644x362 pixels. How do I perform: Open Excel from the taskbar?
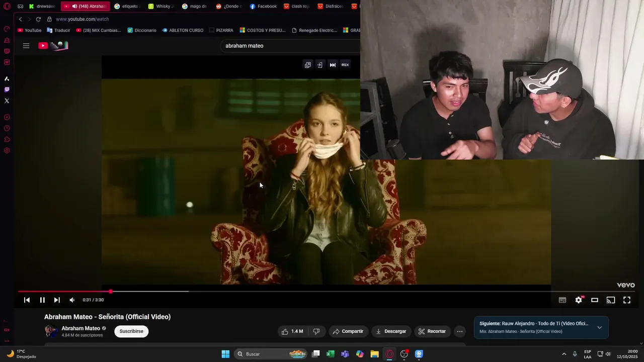330,354
